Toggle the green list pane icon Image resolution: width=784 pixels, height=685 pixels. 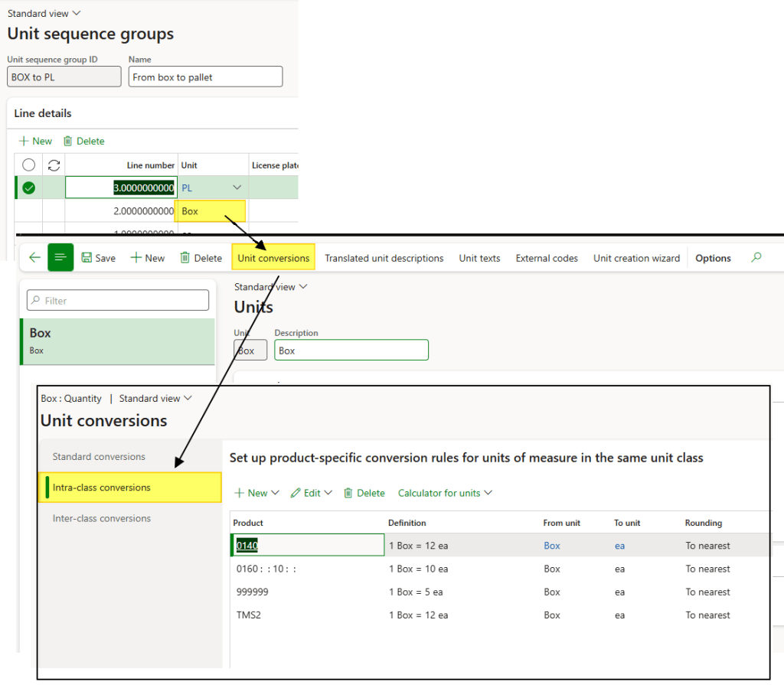60,258
